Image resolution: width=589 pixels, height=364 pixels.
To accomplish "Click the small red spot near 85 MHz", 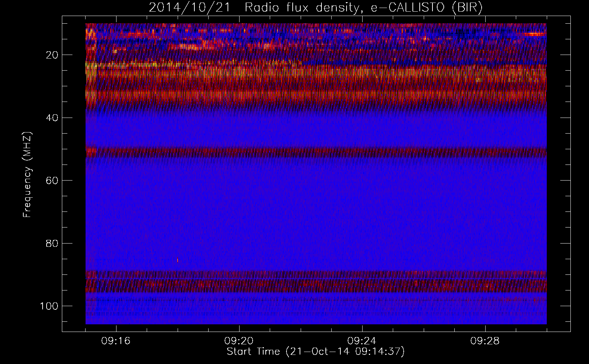I will point(178,260).
